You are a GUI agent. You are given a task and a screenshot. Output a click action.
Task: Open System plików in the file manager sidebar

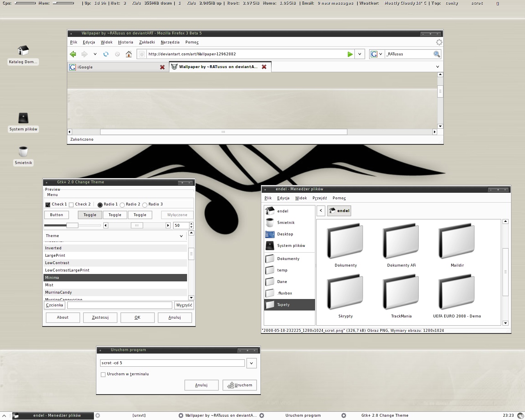coord(290,246)
